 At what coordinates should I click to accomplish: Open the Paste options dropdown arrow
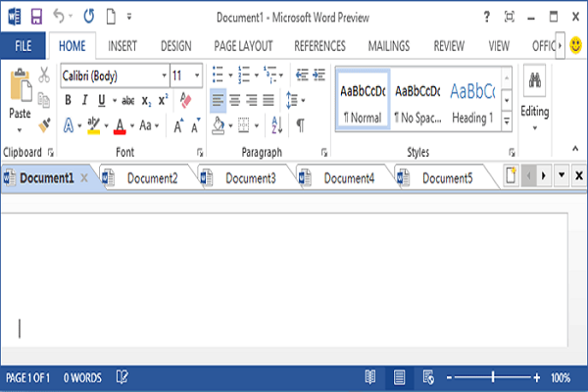20,130
